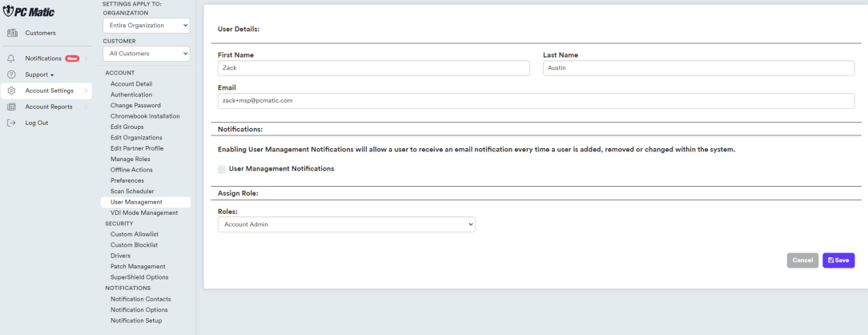Go to Notification Contacts
This screenshot has width=868, height=335.
[140, 299]
